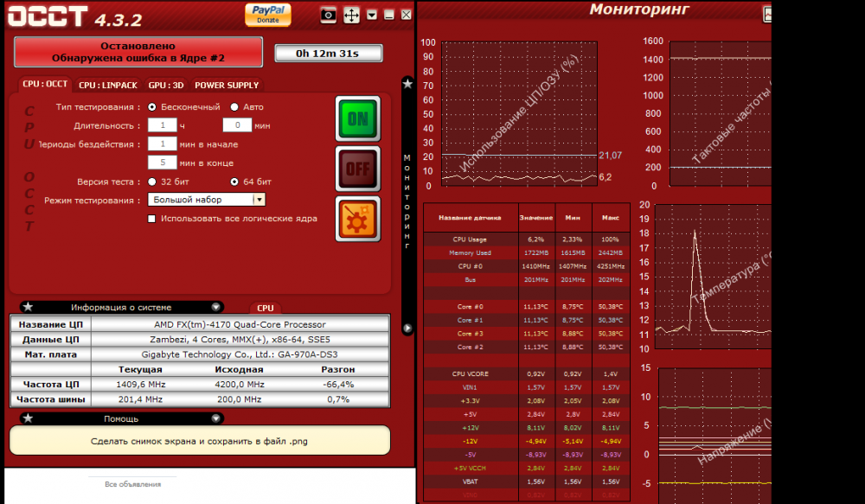Click 1409,6 MHz current CPU frequency
Screen dimensions: 865x504
click(141, 385)
